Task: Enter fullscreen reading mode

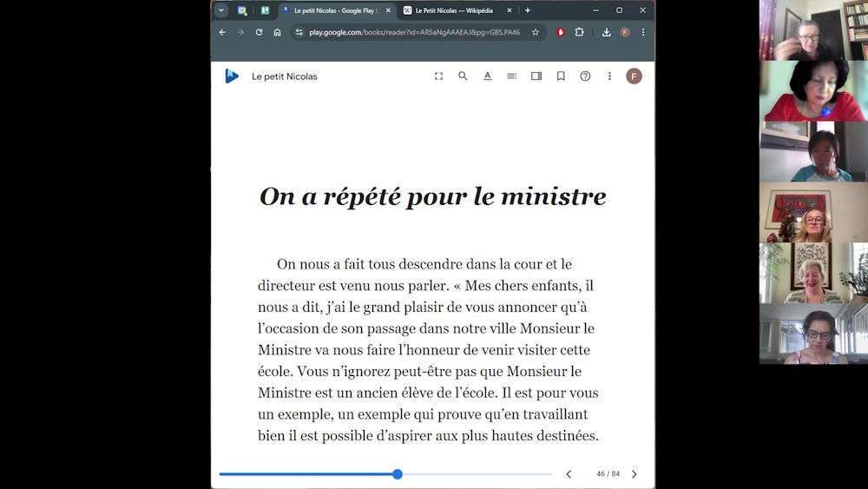Action: 438,76
